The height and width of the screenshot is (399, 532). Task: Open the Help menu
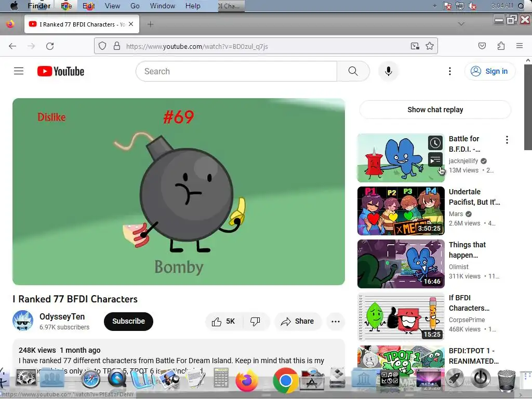point(193,6)
